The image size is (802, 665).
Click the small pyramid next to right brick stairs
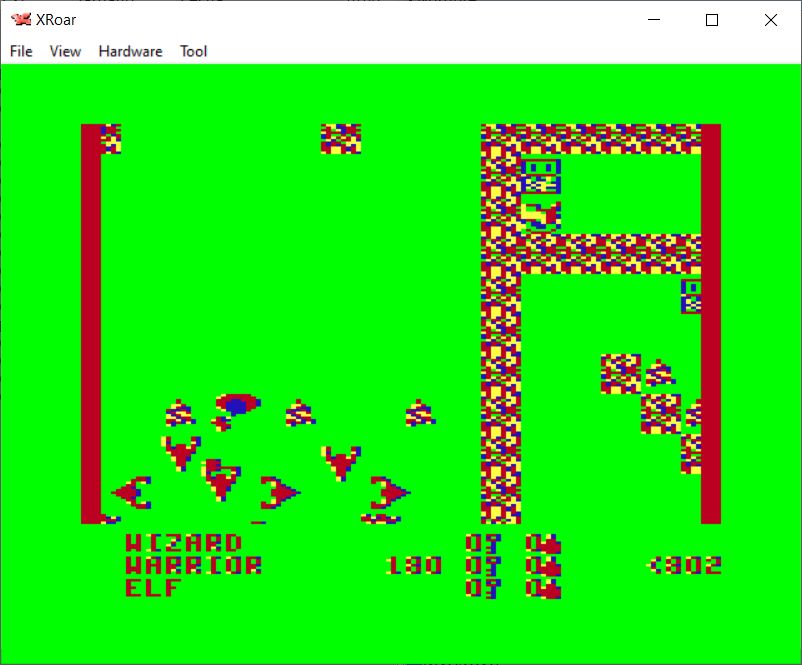pos(660,372)
